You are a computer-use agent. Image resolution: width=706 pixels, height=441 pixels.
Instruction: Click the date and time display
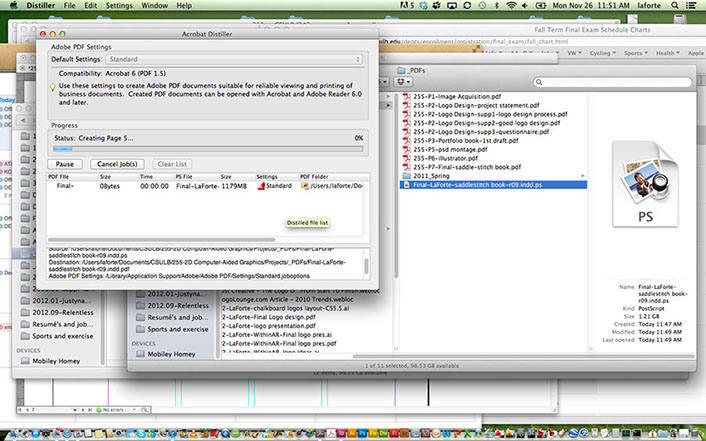tap(591, 5)
